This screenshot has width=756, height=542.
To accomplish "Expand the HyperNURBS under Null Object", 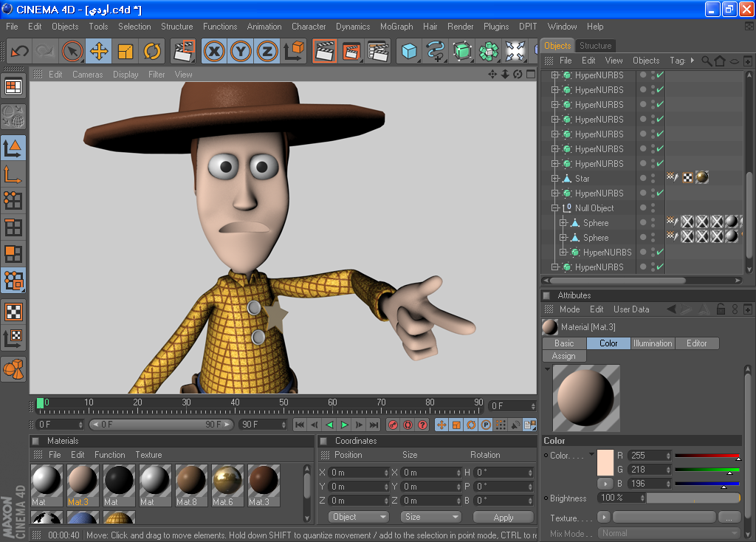I will [x=563, y=253].
